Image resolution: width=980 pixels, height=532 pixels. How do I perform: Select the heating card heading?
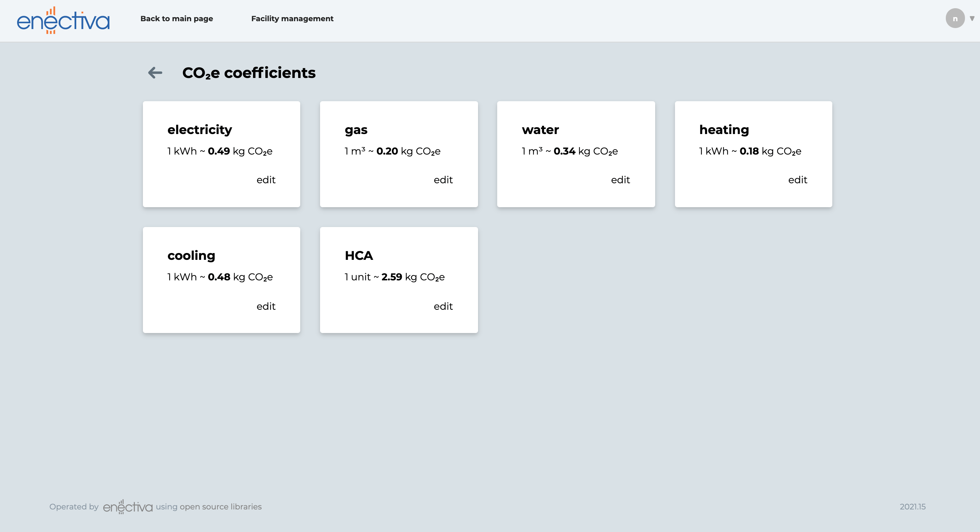click(x=724, y=130)
